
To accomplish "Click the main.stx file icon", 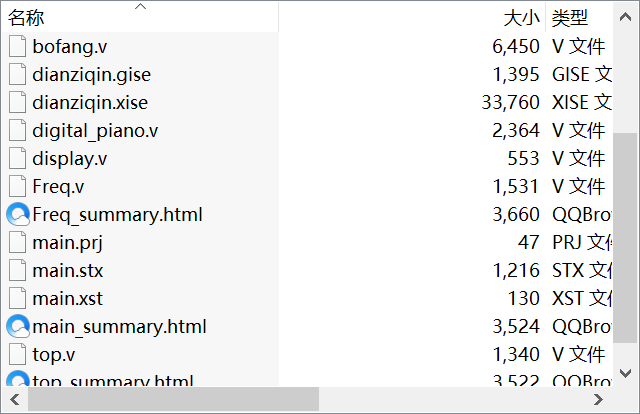I will click(x=17, y=270).
